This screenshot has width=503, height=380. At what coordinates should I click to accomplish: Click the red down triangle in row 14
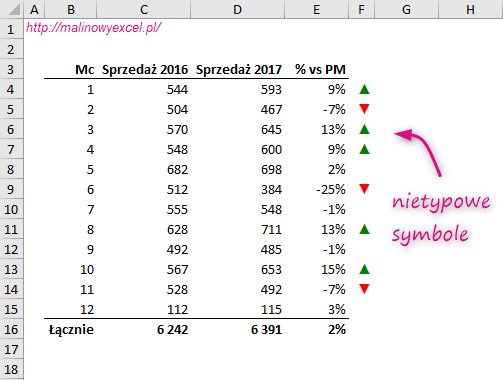[x=364, y=289]
